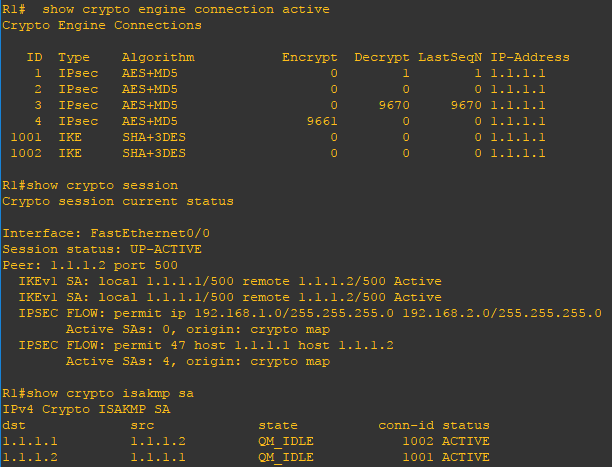Click the 'show crypto session' command line

pos(90,185)
